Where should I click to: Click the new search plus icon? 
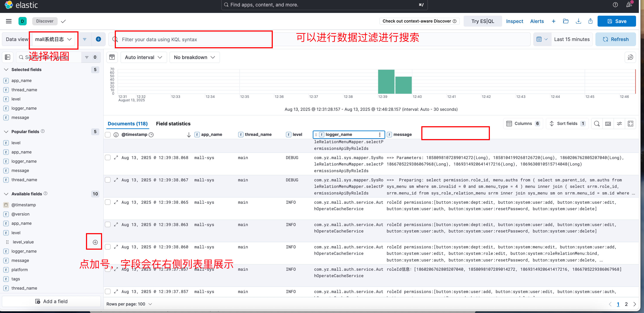tap(554, 21)
